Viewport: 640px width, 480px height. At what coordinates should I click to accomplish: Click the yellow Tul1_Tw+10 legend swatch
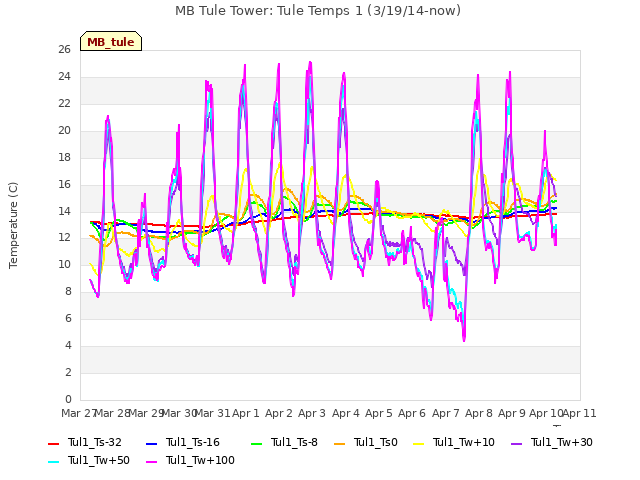click(x=418, y=443)
